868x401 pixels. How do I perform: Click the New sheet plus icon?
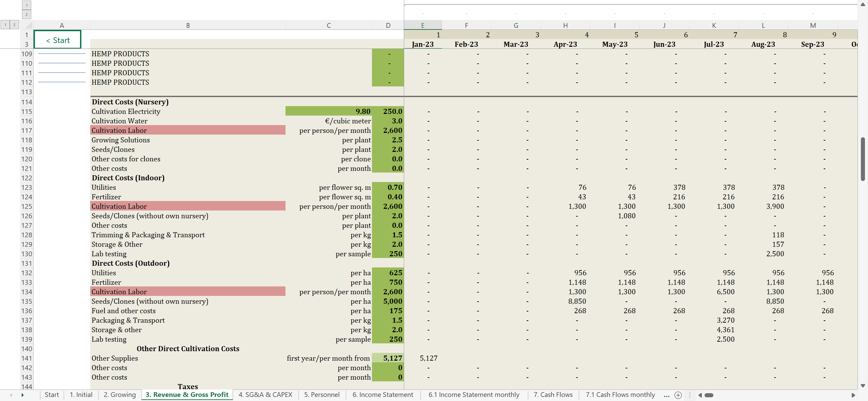pyautogui.click(x=678, y=395)
